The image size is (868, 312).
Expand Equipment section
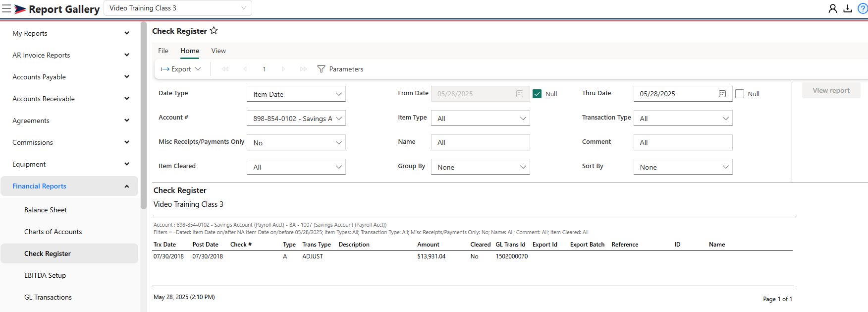[69, 164]
